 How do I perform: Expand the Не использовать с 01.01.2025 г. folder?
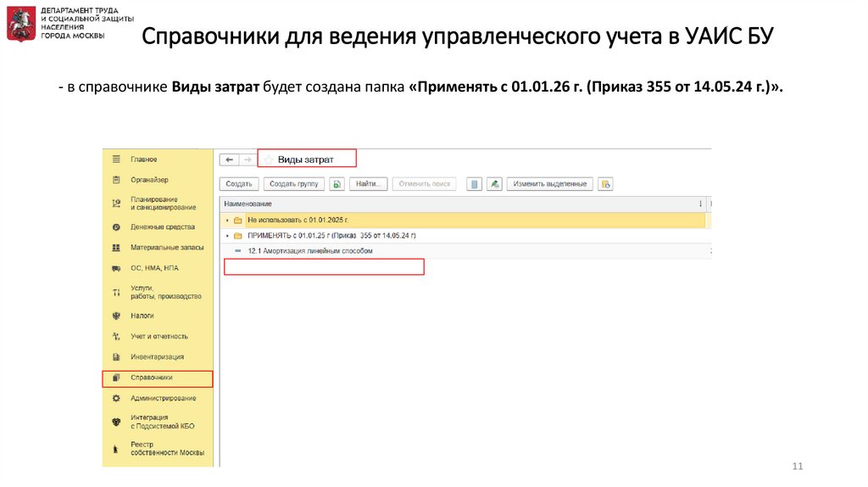[x=227, y=220]
